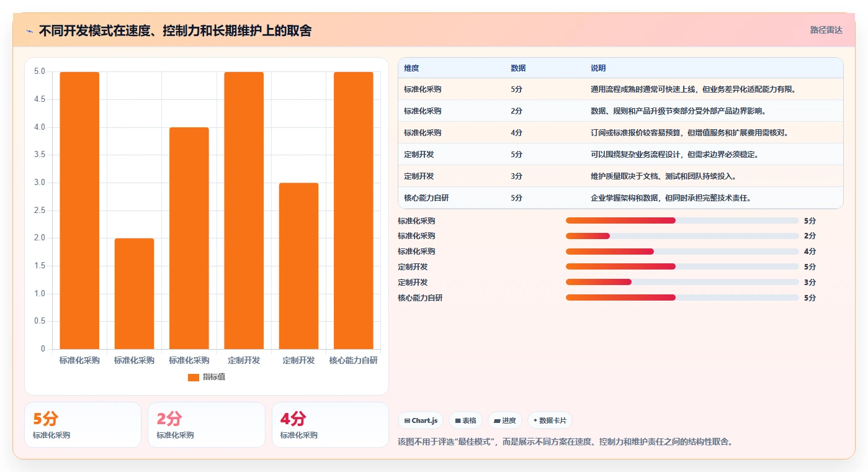
Task: Click the description 数据、规则和产品升级节奏部分受外部产品边界影响
Action: 678,111
